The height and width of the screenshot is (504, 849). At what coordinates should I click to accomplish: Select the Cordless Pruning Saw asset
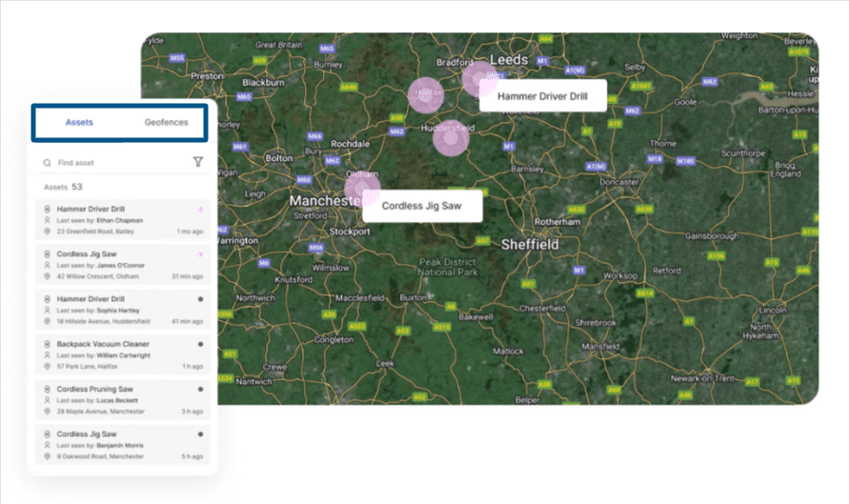pyautogui.click(x=123, y=399)
